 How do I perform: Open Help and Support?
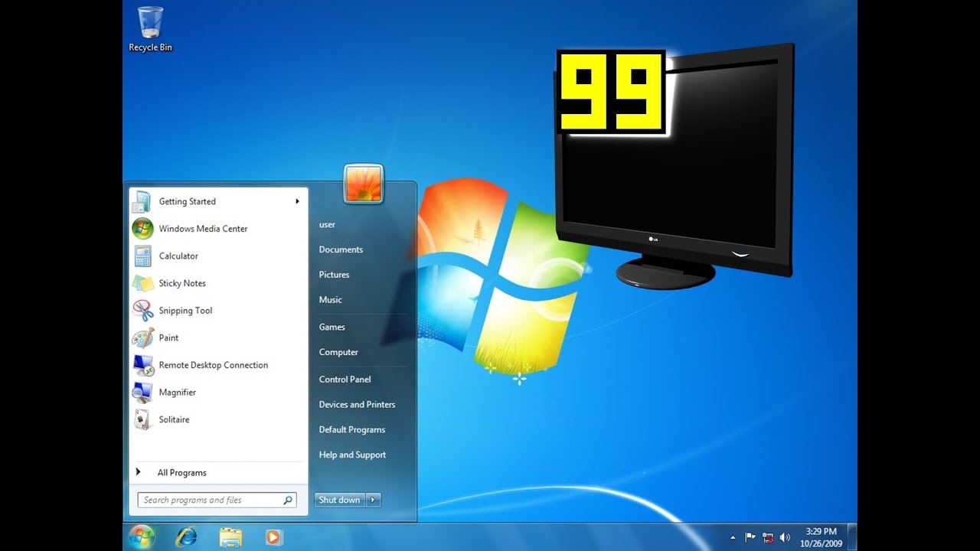pyautogui.click(x=352, y=455)
